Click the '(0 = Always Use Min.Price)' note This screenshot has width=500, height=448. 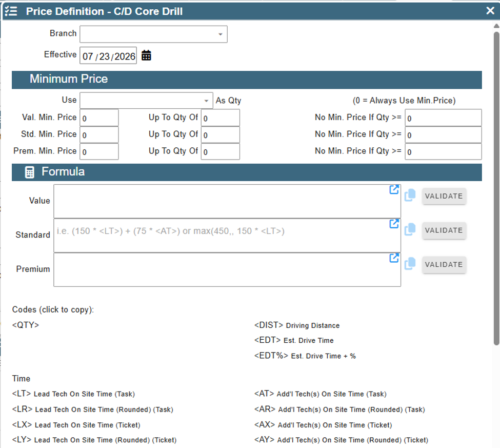[404, 101]
